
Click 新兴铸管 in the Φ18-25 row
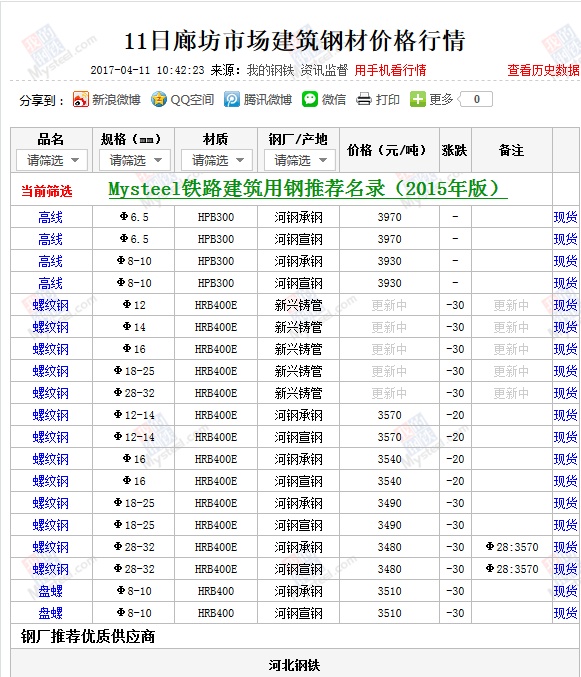[x=298, y=371]
